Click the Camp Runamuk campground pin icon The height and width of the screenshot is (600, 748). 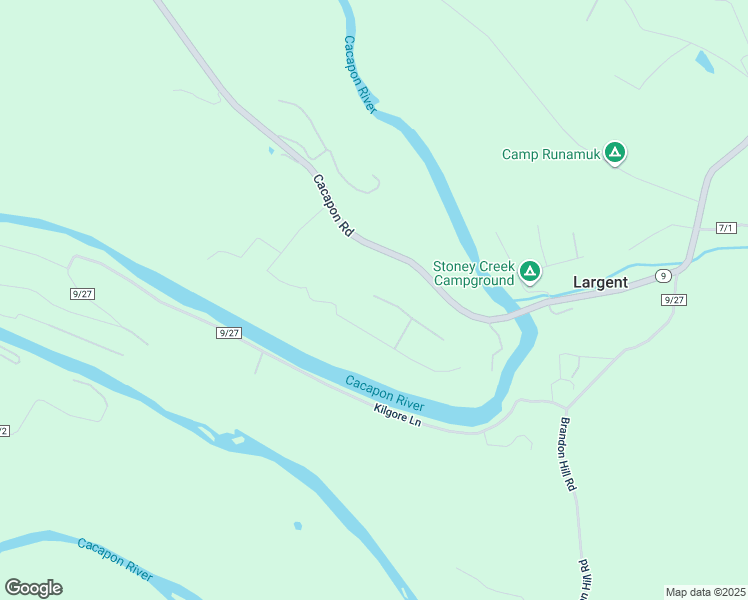615,153
